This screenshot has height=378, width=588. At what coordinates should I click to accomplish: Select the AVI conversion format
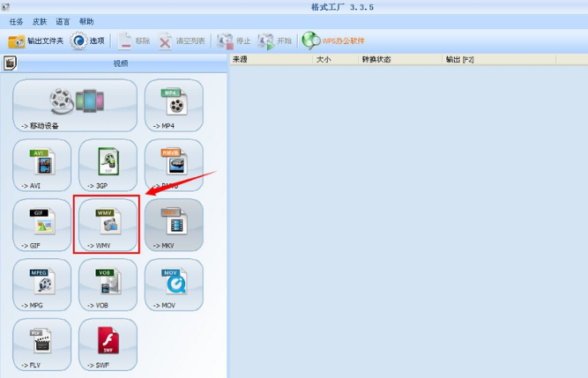pyautogui.click(x=42, y=166)
